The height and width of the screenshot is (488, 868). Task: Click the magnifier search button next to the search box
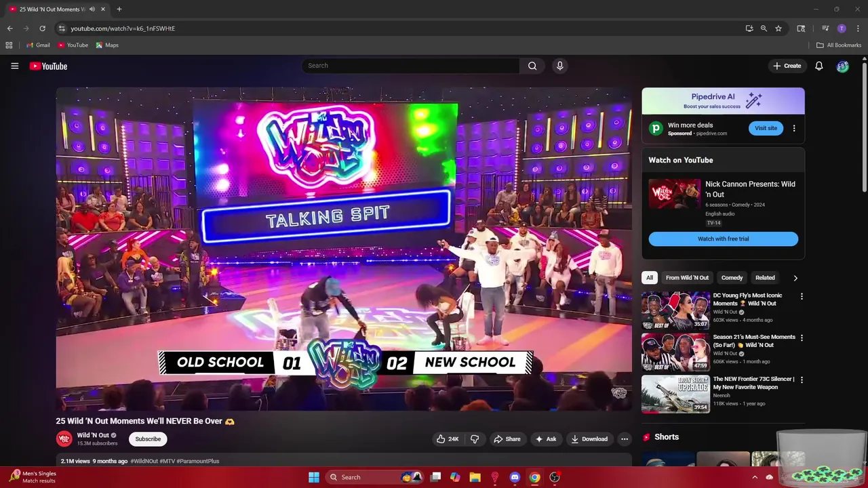point(532,66)
